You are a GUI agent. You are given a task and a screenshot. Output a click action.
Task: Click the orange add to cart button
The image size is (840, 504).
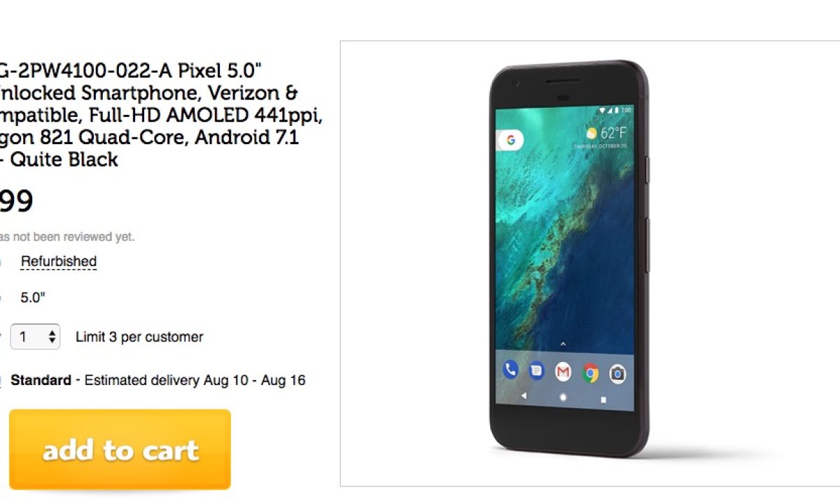point(120,449)
